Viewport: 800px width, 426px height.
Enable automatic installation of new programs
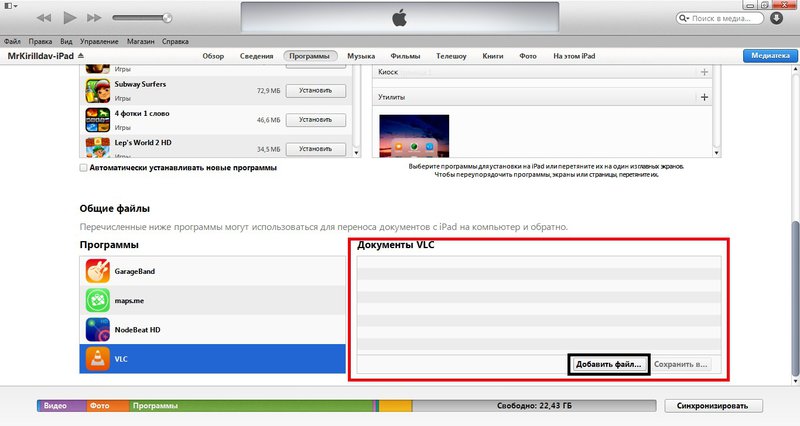[84, 168]
